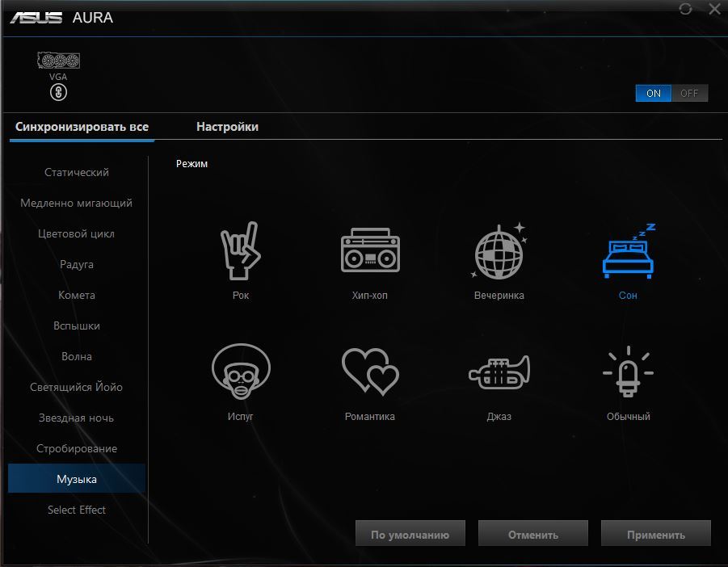Open the Select Effect entry

point(77,510)
